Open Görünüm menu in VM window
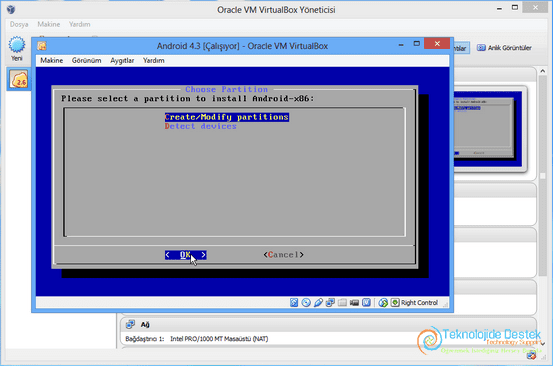This screenshot has width=553, height=366. point(86,60)
